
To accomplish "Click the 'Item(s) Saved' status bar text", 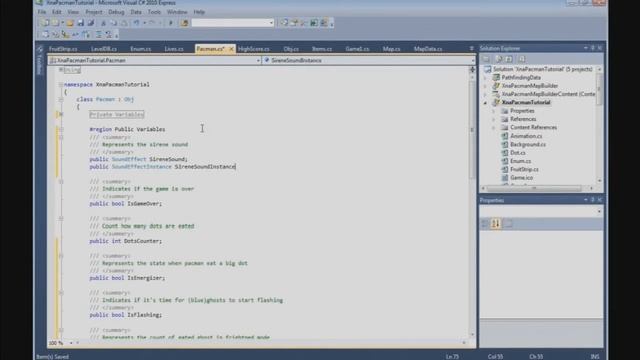I will [x=53, y=357].
